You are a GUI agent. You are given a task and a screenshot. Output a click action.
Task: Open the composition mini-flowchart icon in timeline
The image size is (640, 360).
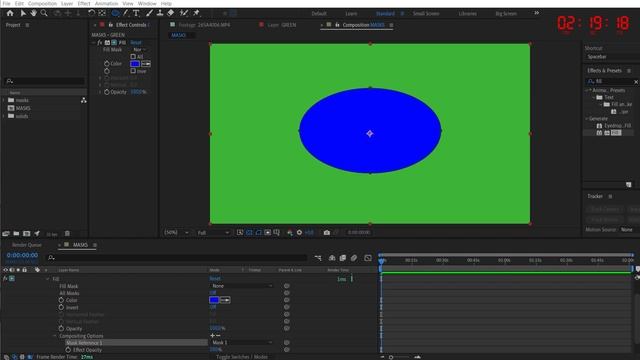(x=318, y=258)
